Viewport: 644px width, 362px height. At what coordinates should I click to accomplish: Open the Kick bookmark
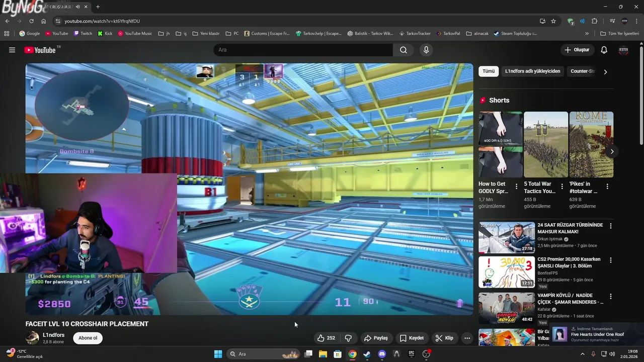pyautogui.click(x=105, y=34)
